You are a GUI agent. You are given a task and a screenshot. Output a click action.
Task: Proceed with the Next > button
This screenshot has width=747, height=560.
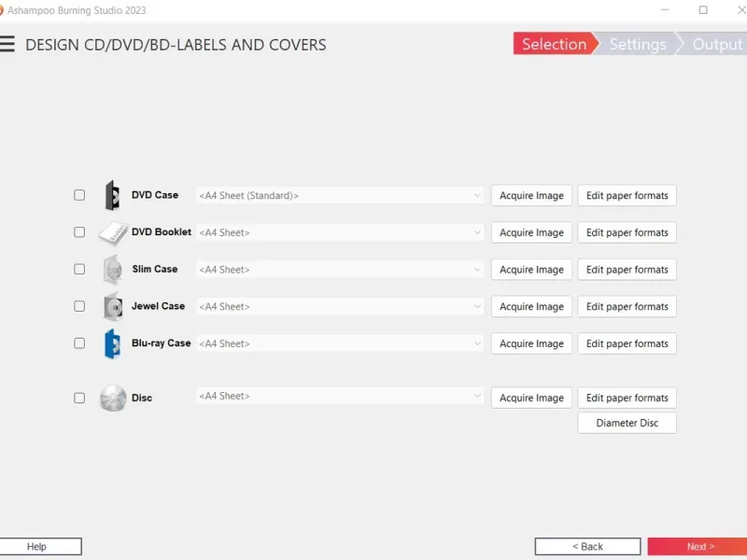698,547
